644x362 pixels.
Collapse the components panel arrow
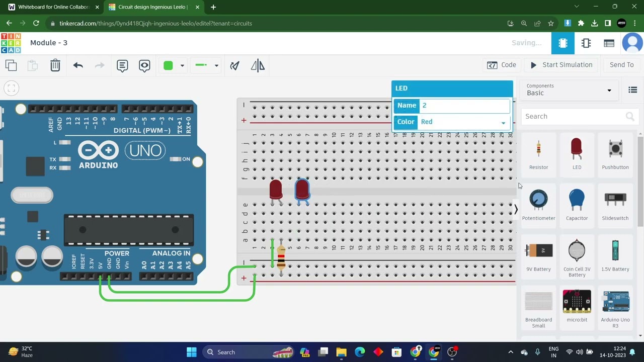(516, 210)
